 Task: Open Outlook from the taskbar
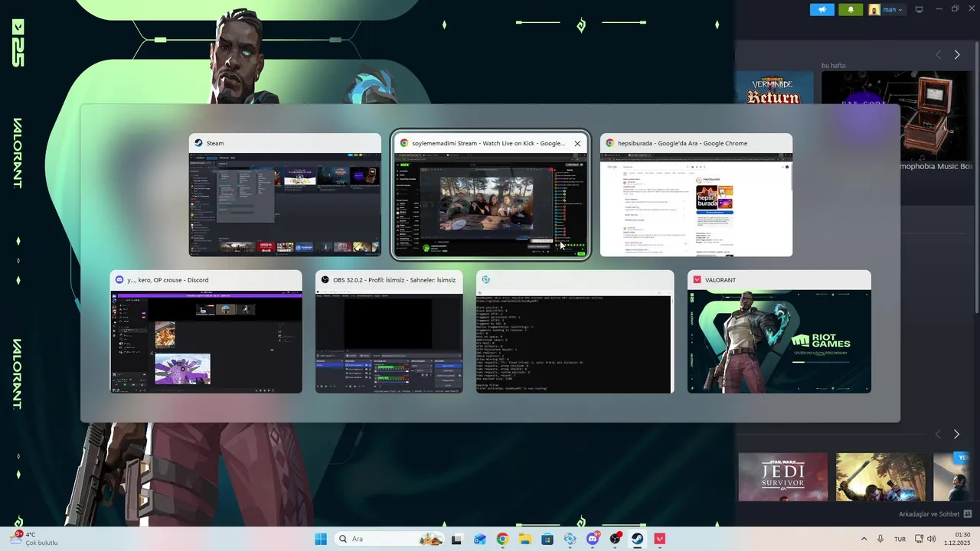coord(479,539)
